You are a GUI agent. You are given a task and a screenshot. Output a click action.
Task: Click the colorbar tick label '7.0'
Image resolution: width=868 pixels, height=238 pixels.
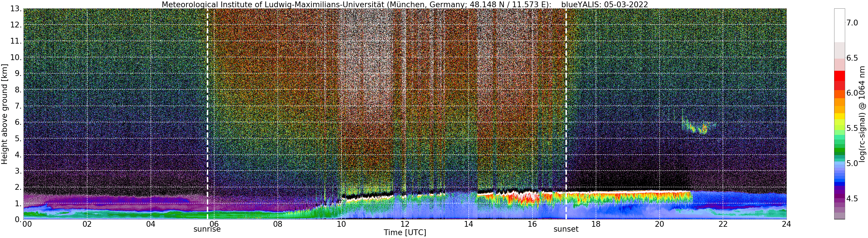tap(852, 23)
